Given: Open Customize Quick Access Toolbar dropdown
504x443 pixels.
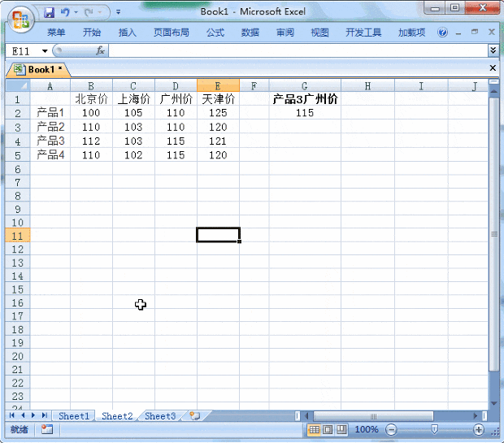Looking at the screenshot, I should [118, 12].
